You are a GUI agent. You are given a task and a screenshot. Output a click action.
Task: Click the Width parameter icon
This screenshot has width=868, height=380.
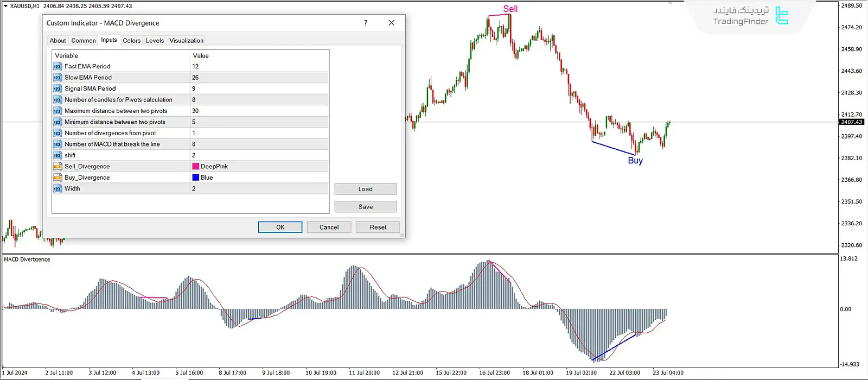(x=58, y=189)
